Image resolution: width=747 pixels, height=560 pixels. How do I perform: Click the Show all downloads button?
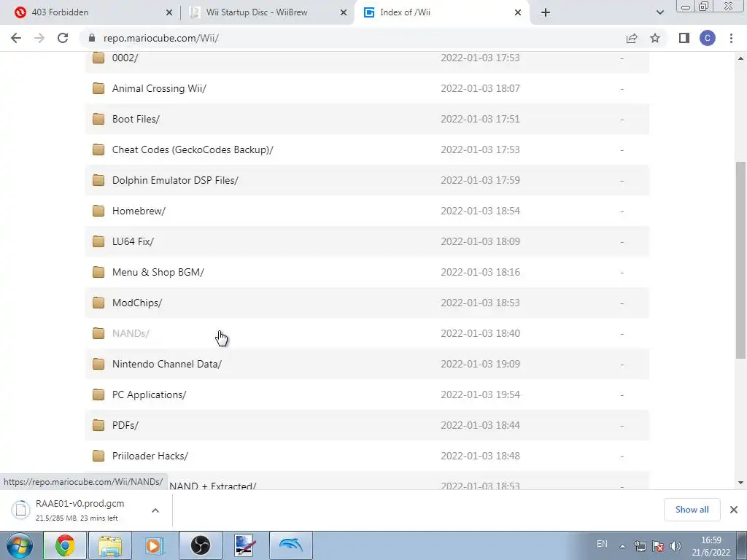[x=692, y=510]
